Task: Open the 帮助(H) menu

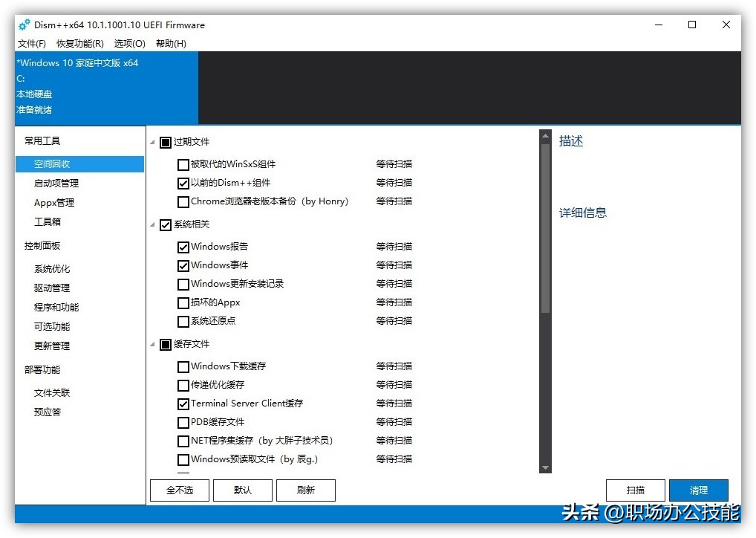Action: coord(170,43)
